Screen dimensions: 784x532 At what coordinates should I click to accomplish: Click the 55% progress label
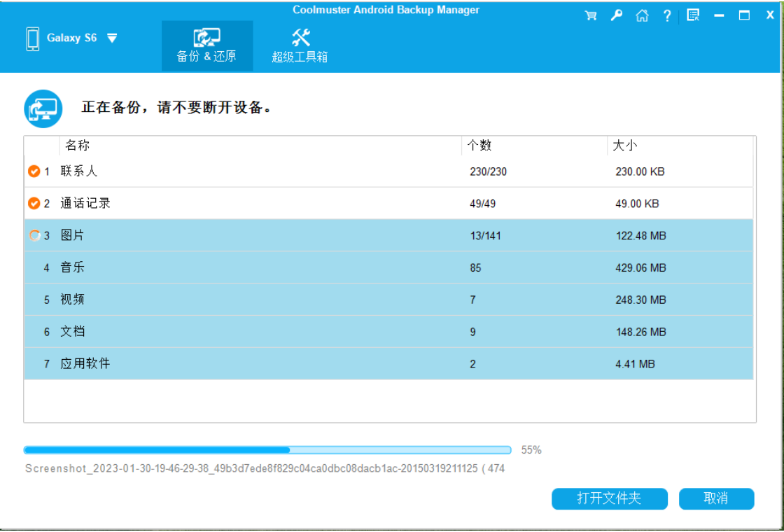[531, 450]
